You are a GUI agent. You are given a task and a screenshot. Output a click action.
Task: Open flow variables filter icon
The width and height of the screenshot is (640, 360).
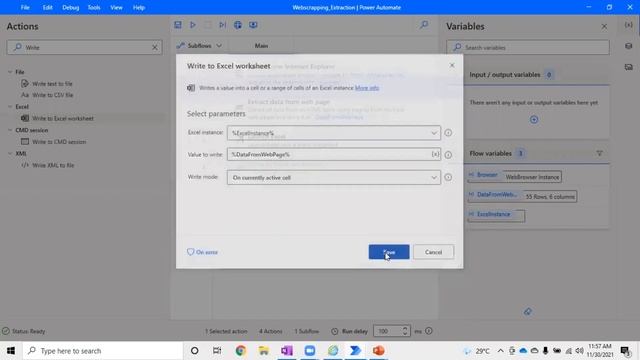[599, 153]
